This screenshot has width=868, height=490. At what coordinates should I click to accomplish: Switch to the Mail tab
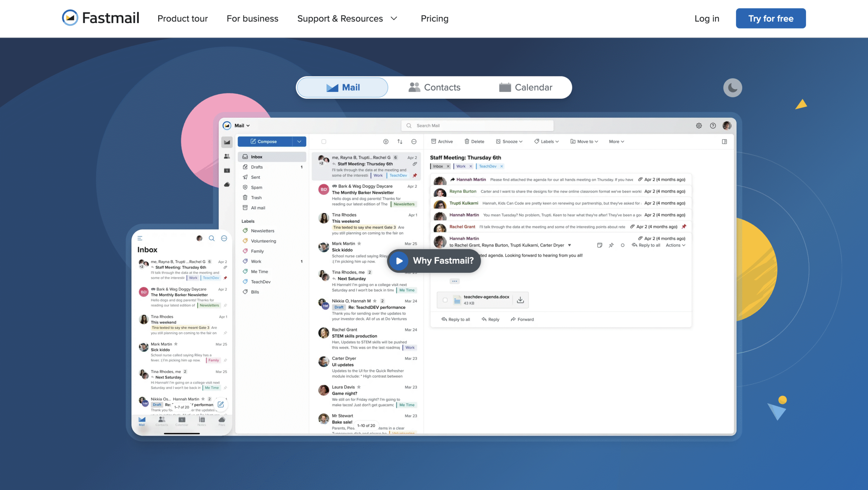coord(342,87)
